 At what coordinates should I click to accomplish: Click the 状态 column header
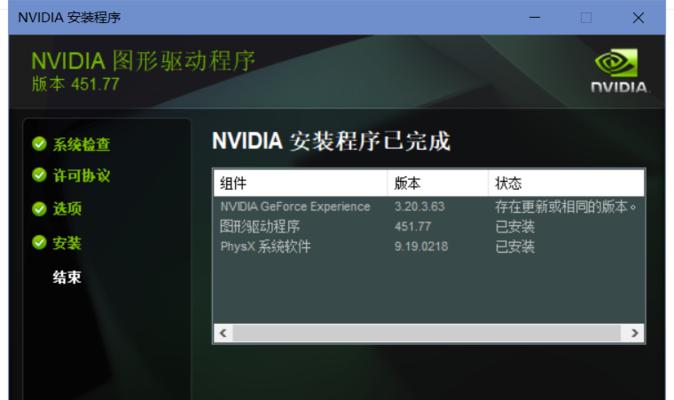pyautogui.click(x=566, y=183)
